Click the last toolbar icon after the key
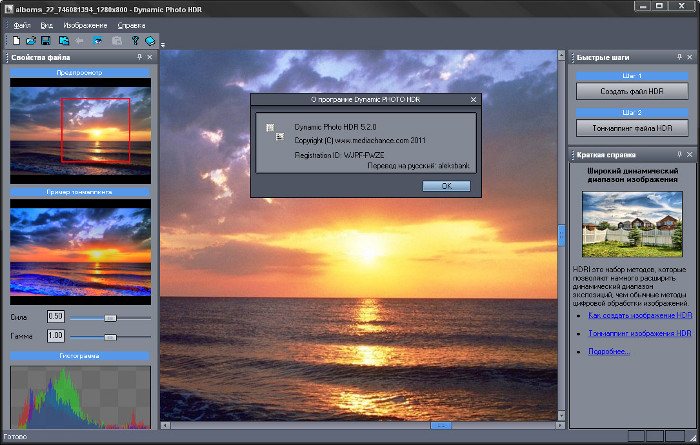 point(149,40)
